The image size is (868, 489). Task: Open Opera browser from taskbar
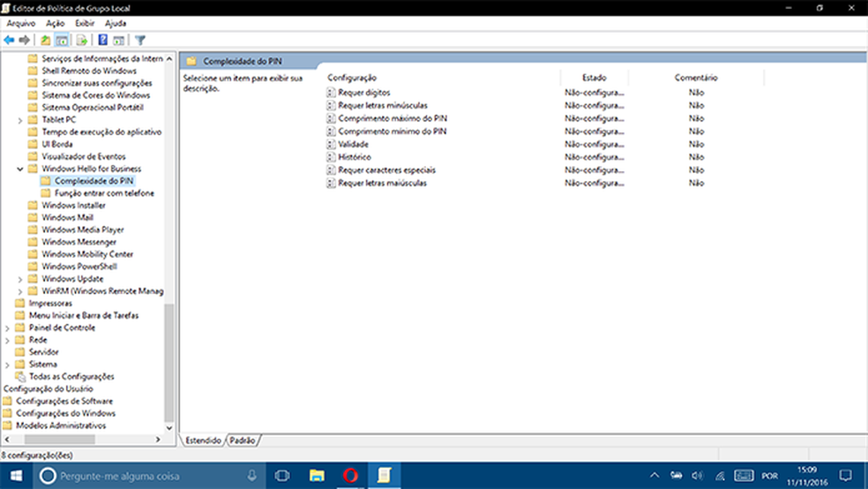point(350,476)
